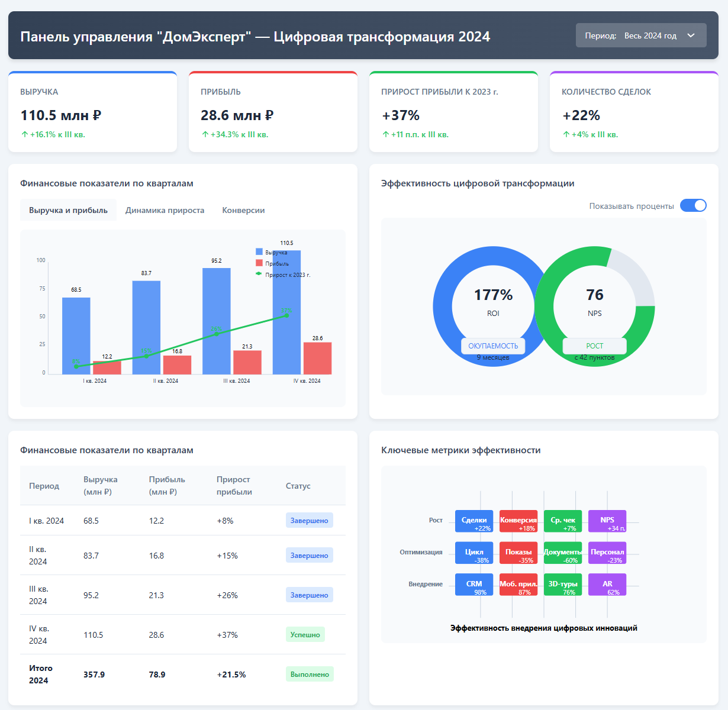
Task: Click the chevron arrow in period selector
Action: 691,35
